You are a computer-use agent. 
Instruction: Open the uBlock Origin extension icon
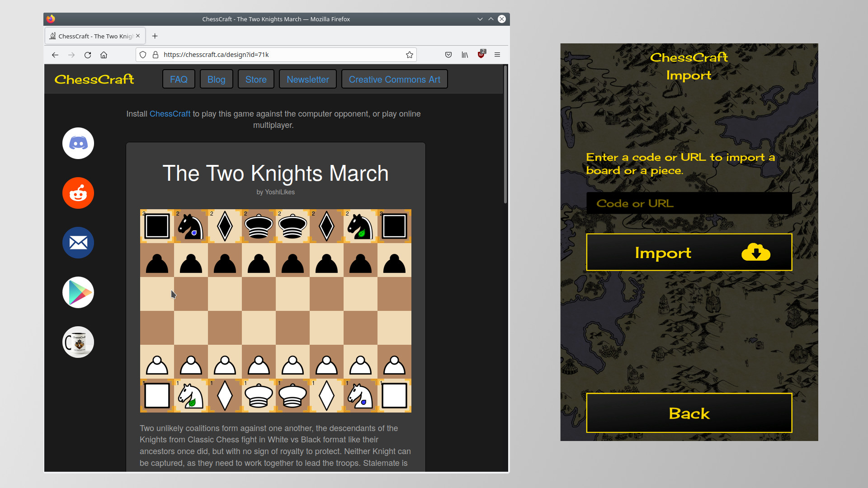[481, 55]
